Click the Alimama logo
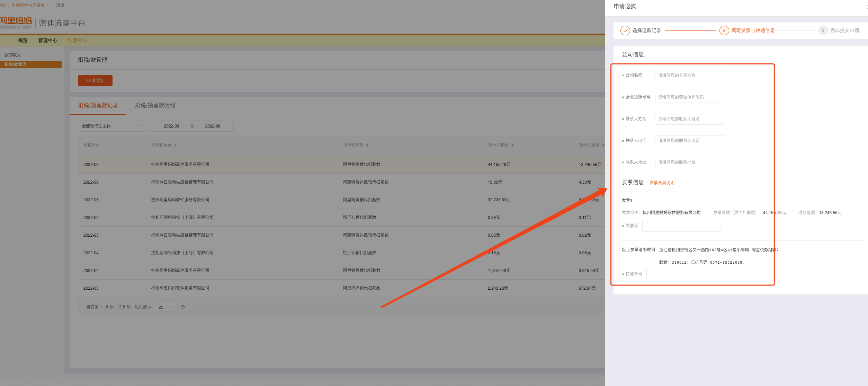 16,23
